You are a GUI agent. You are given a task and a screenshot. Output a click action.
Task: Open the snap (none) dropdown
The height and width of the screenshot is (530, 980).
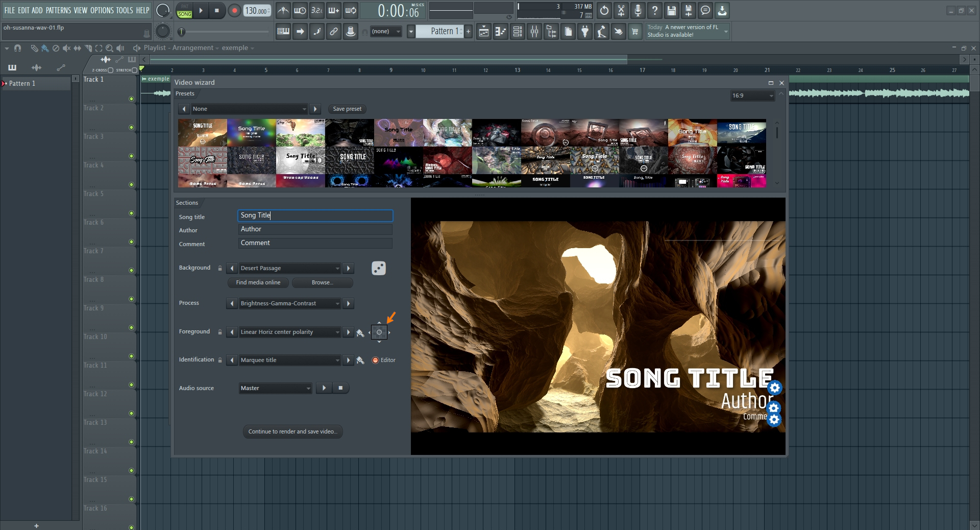pyautogui.click(x=387, y=32)
